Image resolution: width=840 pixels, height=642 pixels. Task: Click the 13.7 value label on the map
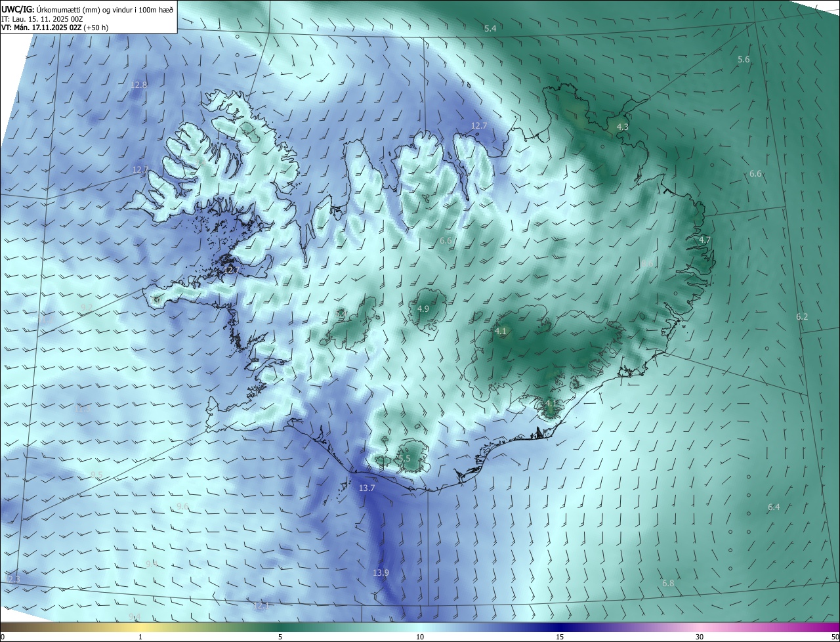[x=367, y=488]
